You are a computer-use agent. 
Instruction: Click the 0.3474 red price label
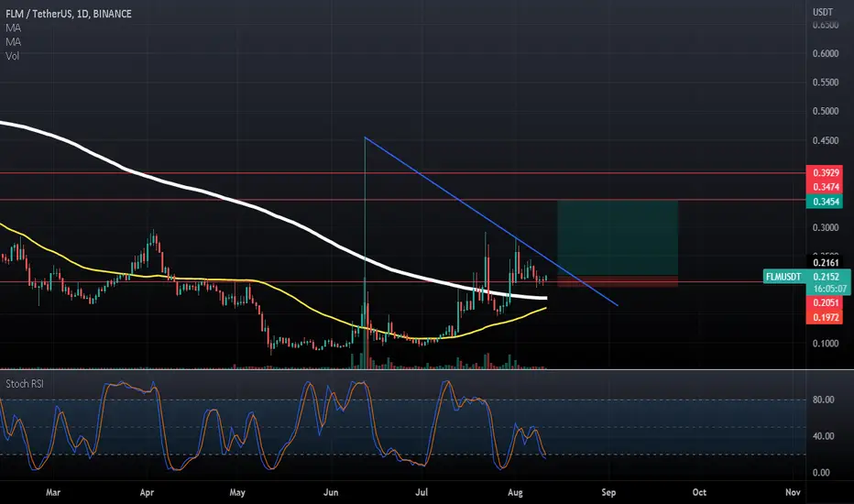click(825, 187)
